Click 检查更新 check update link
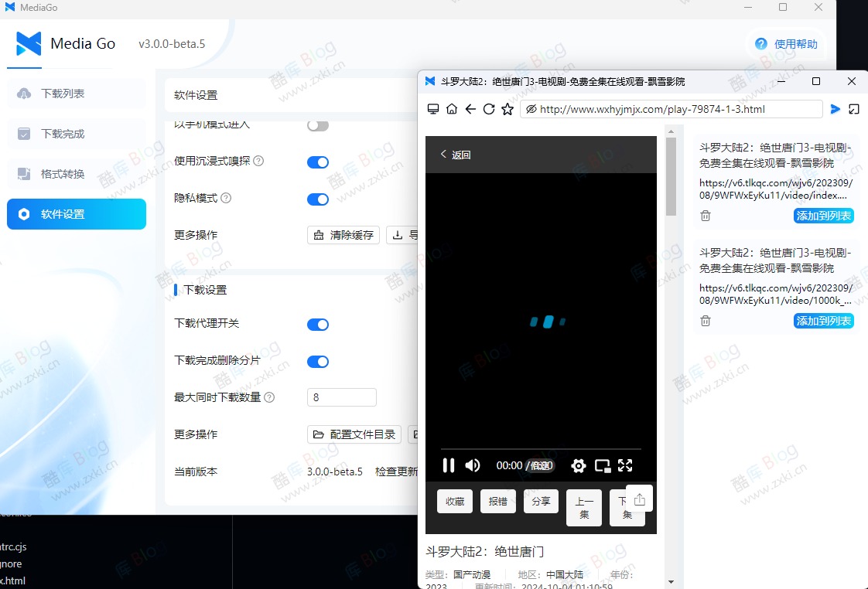The height and width of the screenshot is (589, 868). tap(396, 472)
